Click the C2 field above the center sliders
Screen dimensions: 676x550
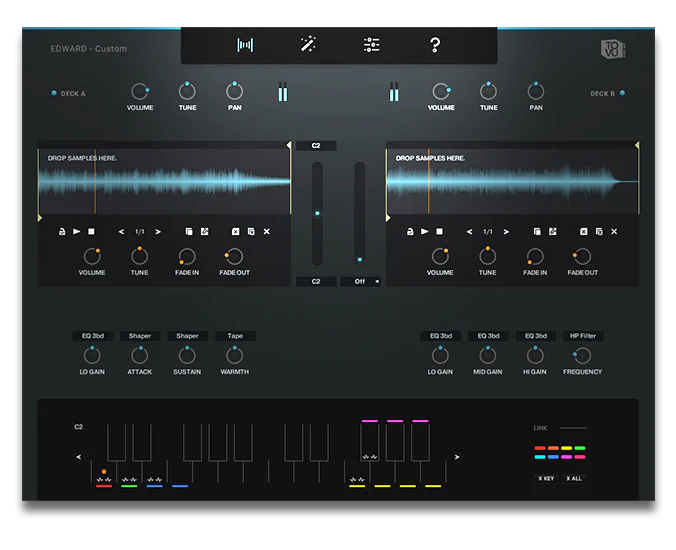316,146
